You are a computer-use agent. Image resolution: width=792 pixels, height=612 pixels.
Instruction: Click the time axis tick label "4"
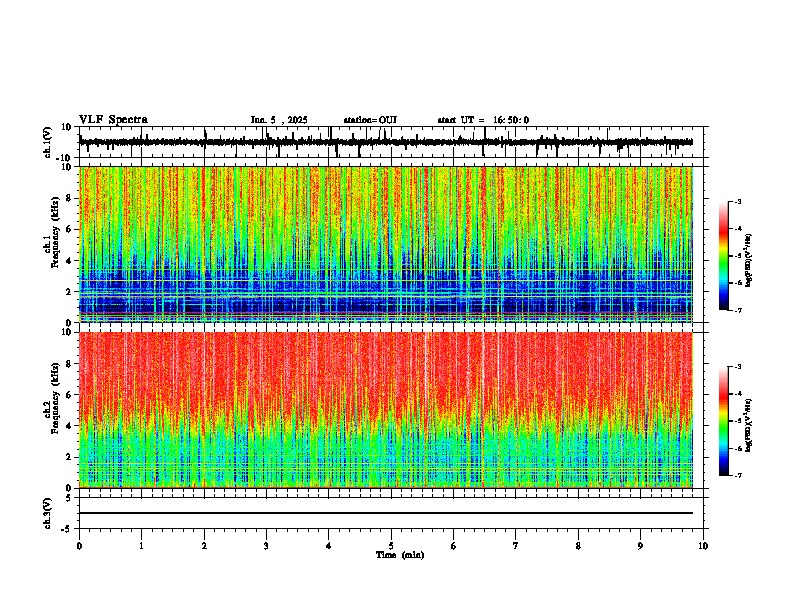329,546
